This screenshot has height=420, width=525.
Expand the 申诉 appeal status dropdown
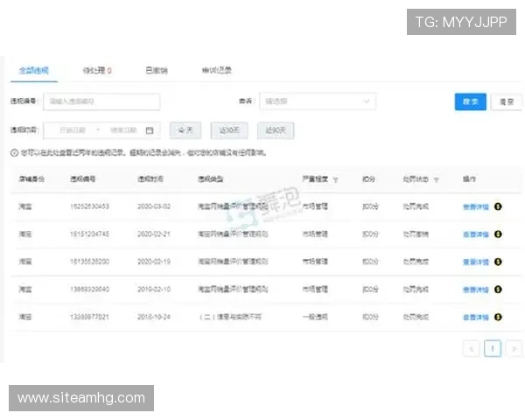tap(318, 101)
